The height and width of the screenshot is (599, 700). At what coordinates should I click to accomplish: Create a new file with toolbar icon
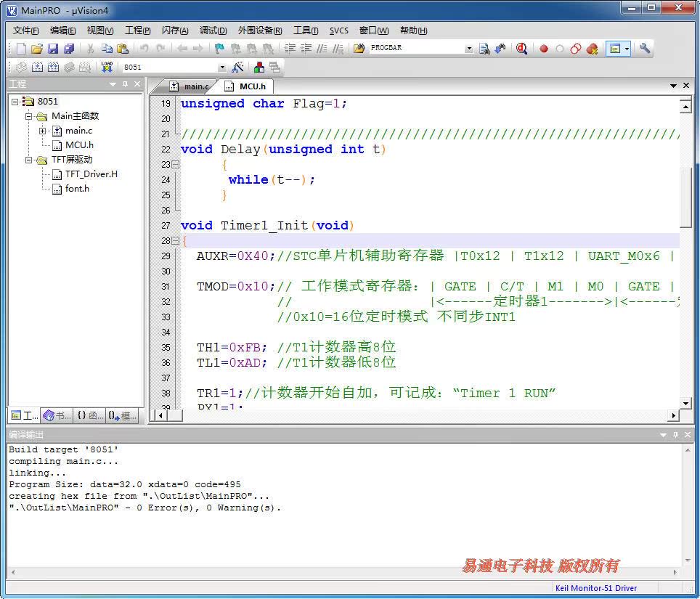click(21, 48)
